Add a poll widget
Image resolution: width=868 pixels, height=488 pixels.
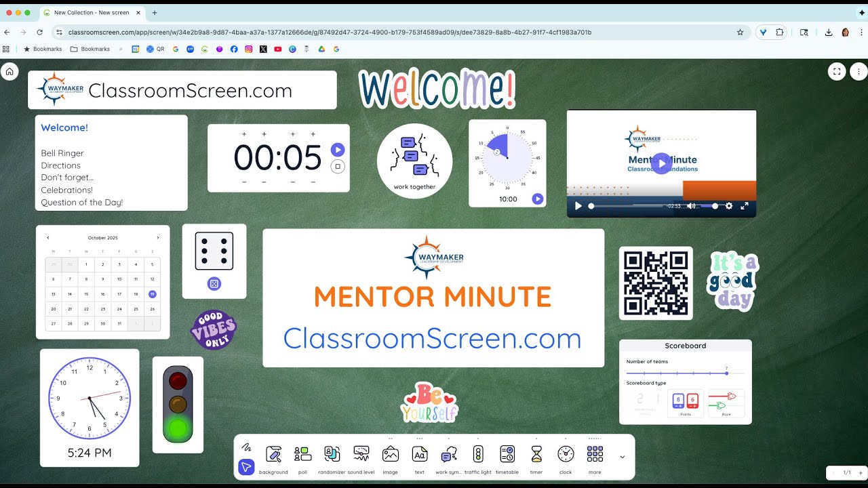tap(302, 460)
